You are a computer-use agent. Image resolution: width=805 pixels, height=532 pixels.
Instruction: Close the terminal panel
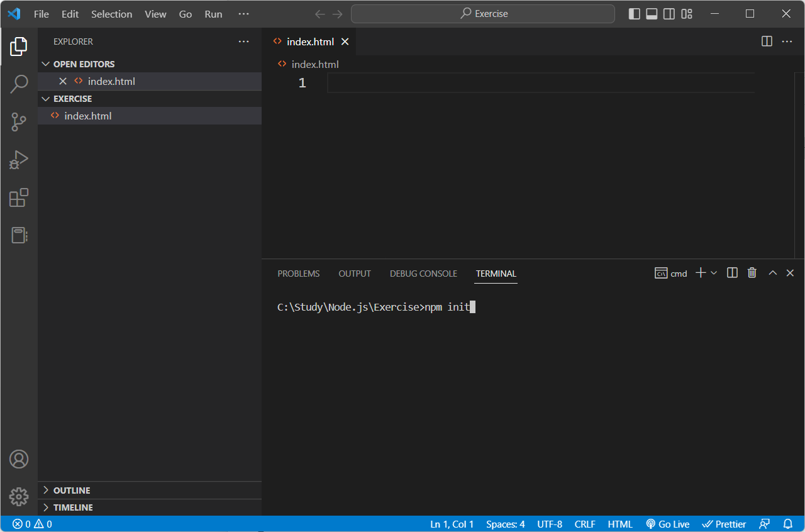(x=791, y=273)
